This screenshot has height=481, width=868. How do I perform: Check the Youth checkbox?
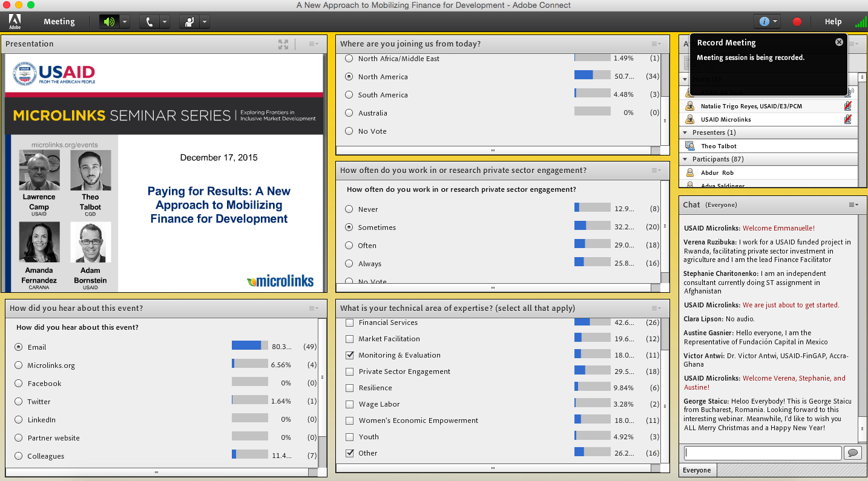(349, 437)
